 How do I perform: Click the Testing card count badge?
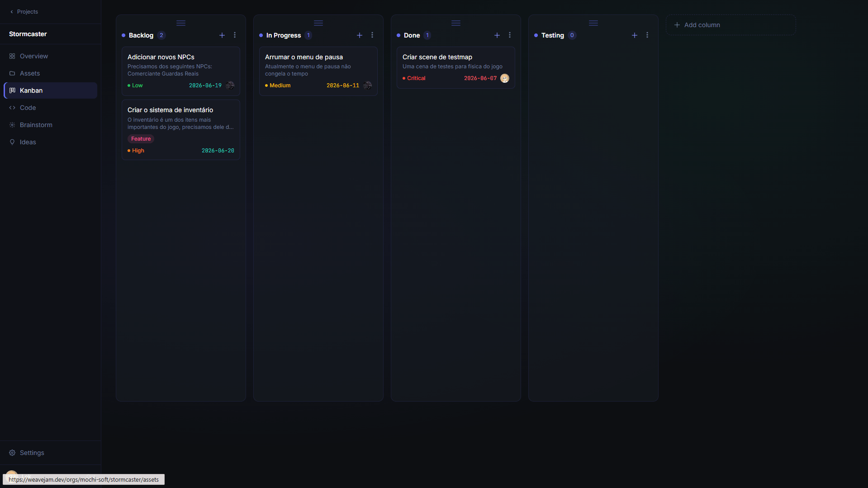[572, 35]
